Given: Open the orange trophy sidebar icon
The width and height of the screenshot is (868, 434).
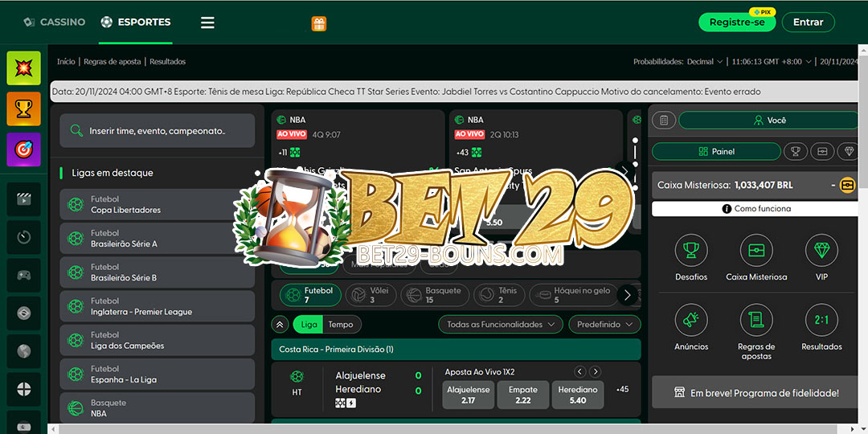Looking at the screenshot, I should click(x=24, y=108).
